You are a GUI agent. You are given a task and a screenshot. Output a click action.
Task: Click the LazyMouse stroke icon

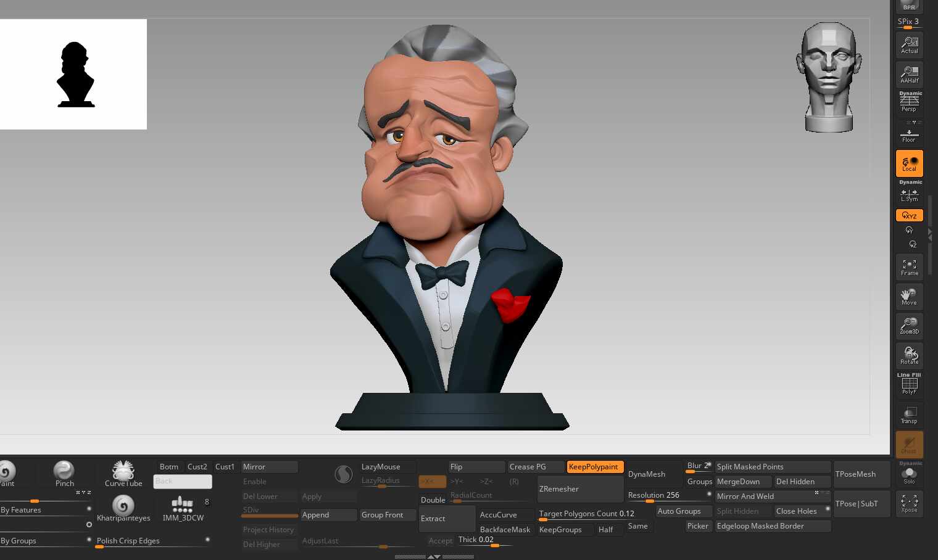click(x=344, y=474)
